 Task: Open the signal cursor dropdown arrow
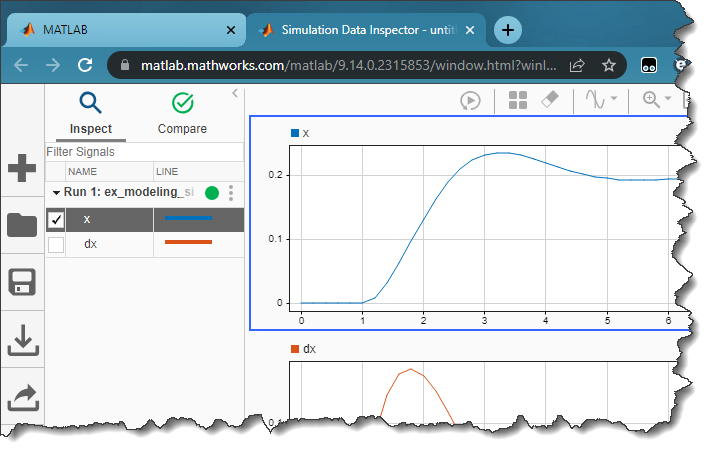click(x=613, y=100)
